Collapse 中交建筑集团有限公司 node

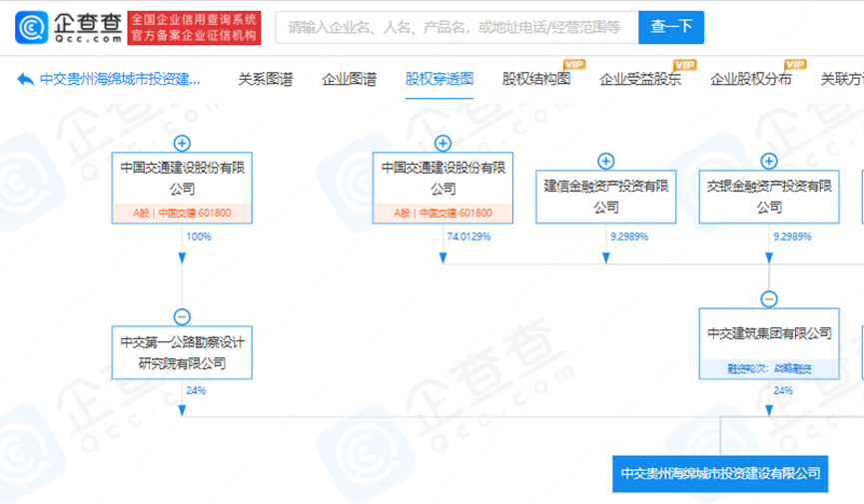tap(769, 299)
